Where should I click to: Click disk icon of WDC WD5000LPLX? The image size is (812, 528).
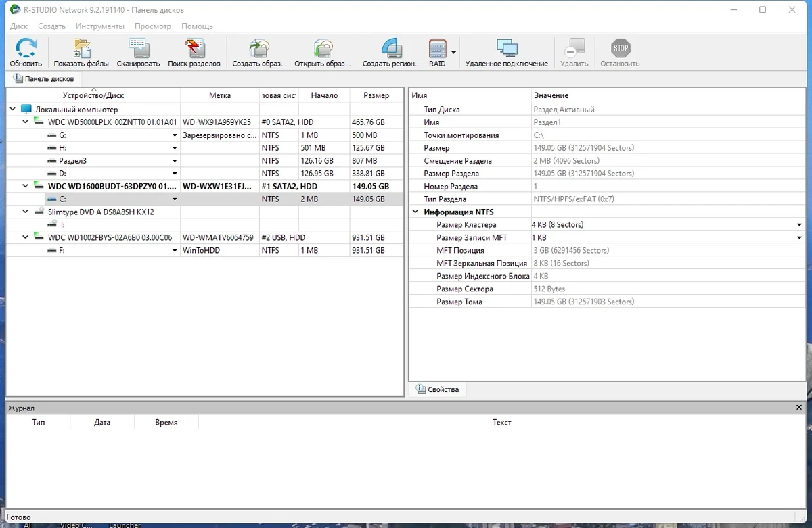point(39,122)
